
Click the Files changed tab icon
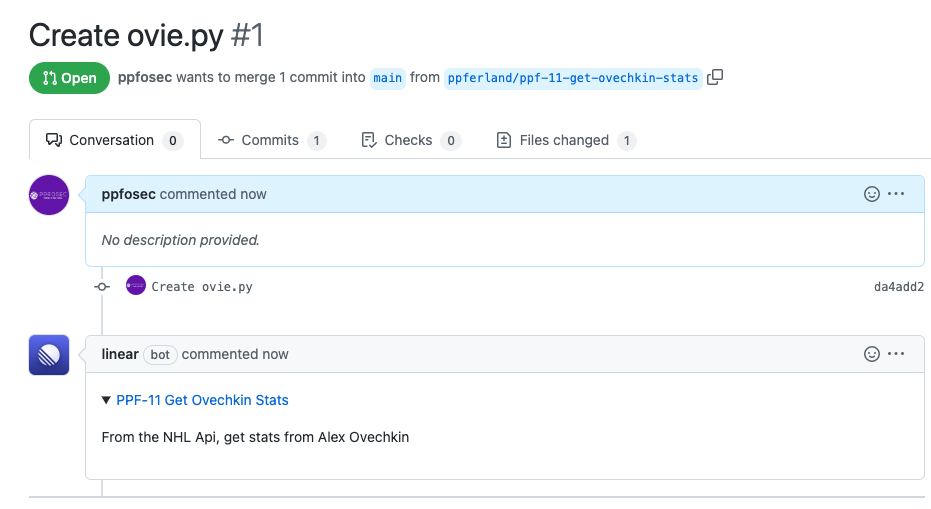[504, 140]
